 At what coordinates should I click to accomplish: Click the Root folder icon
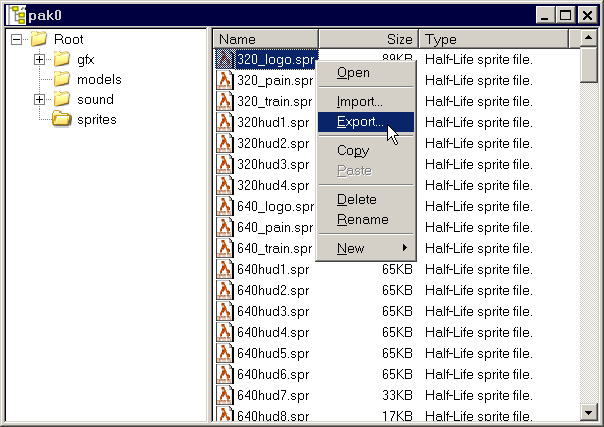pos(39,39)
